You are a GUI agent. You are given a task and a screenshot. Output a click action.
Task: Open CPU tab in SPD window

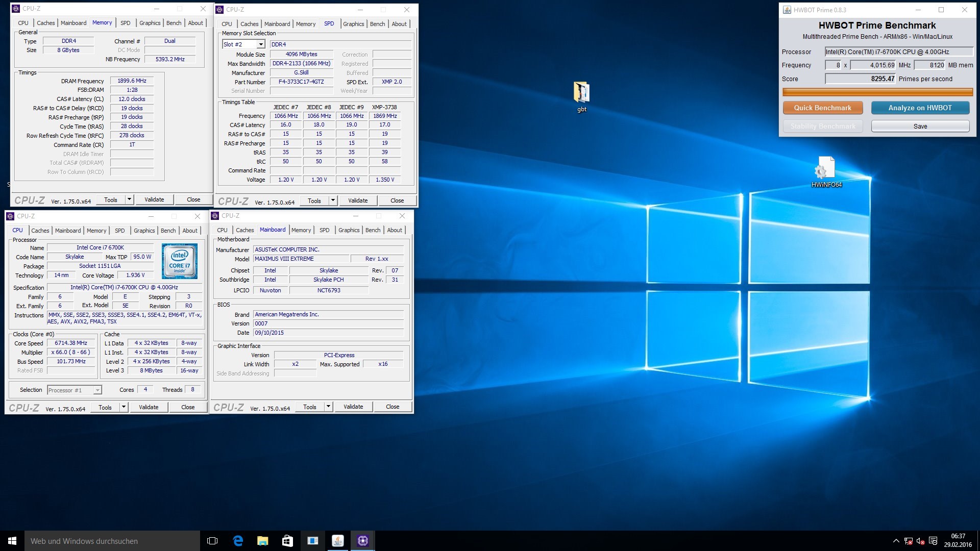pos(227,24)
